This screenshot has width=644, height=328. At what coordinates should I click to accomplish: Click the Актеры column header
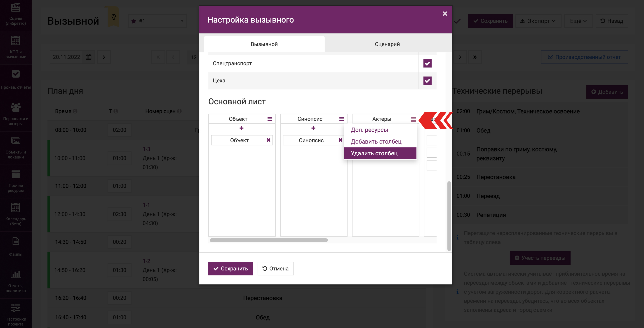(x=381, y=119)
